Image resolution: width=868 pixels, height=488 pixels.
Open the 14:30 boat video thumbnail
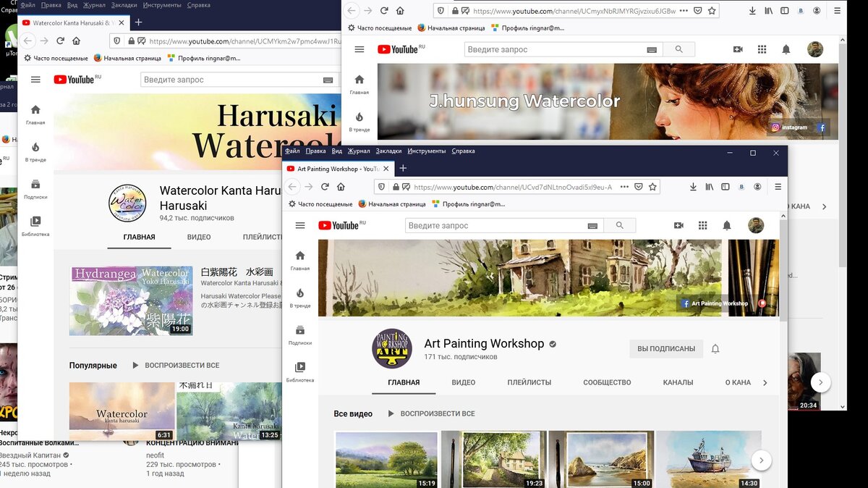point(708,459)
